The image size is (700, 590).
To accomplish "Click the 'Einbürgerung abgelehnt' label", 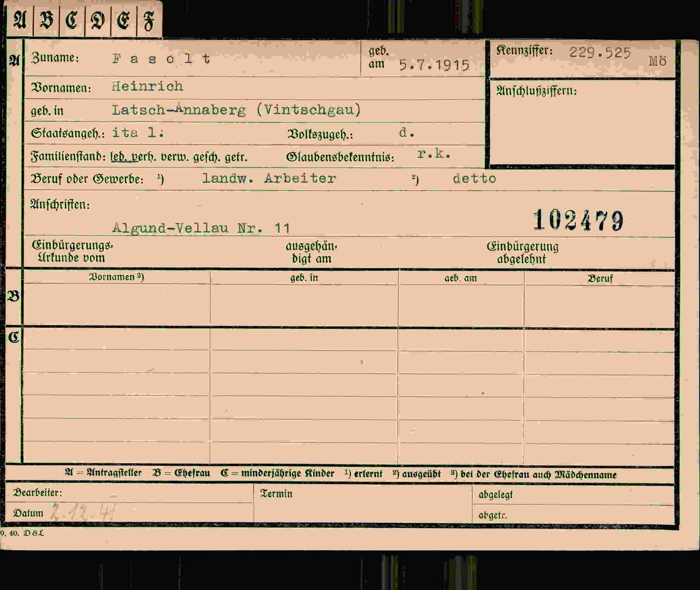I will pos(523,253).
